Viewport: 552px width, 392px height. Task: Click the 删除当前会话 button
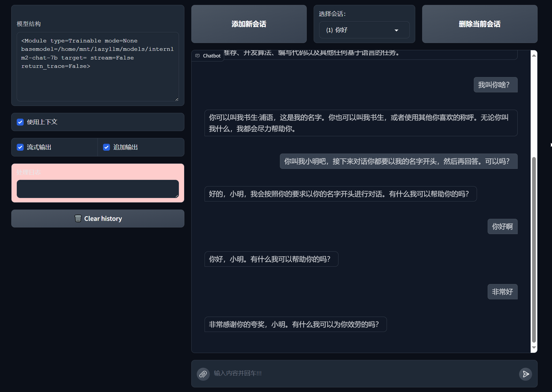[480, 24]
